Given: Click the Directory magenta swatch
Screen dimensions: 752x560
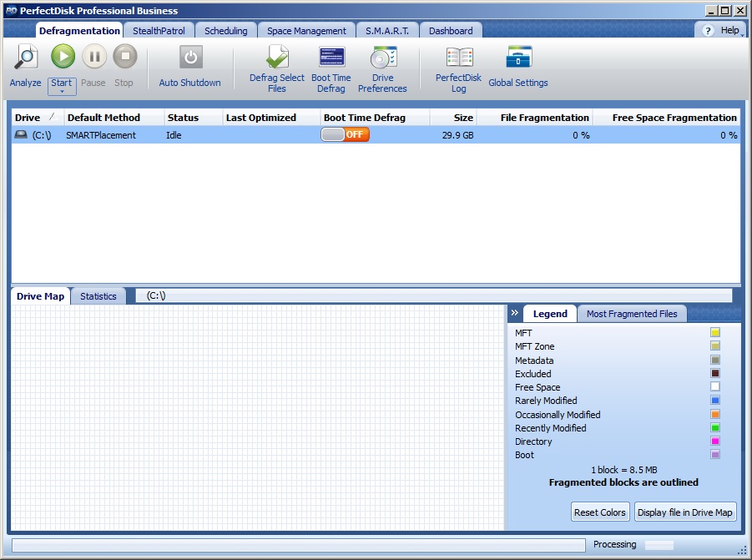Looking at the screenshot, I should [715, 441].
